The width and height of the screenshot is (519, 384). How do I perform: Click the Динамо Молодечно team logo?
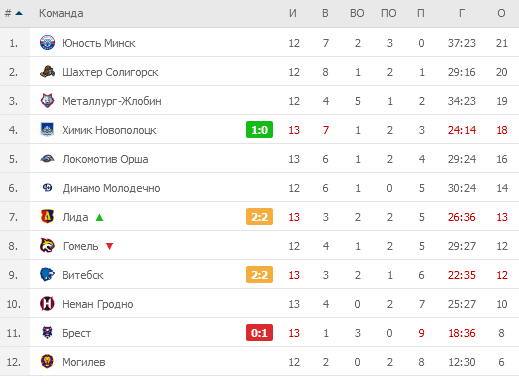tap(47, 188)
